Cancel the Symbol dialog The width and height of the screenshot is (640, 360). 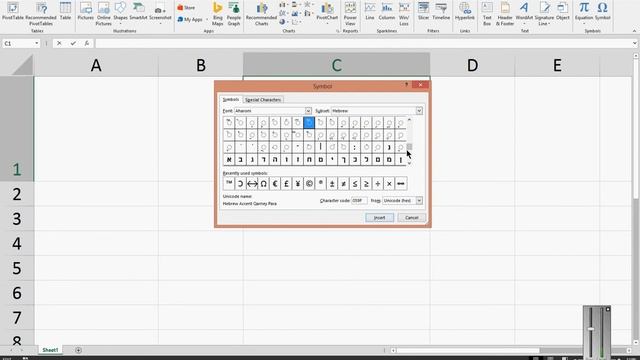tap(411, 218)
